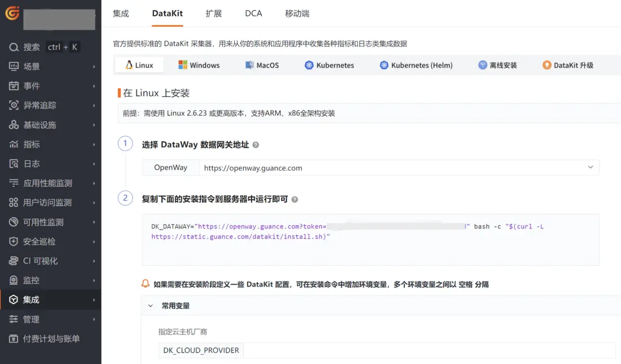Expand the 管理 submenu arrow
Screen dimensions: 621x364
(94, 319)
